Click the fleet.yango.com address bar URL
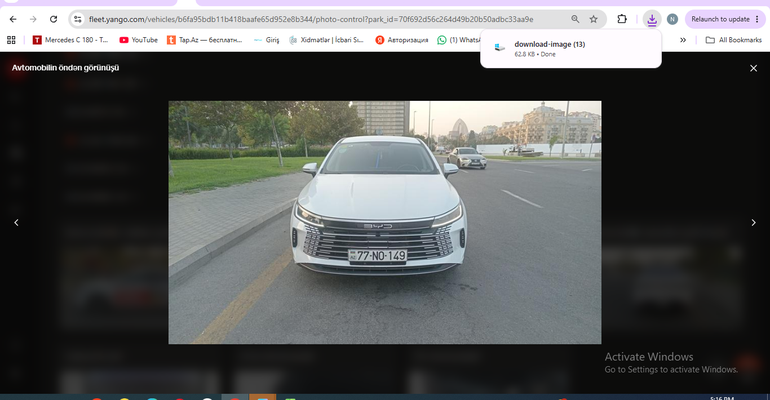Image resolution: width=770 pixels, height=400 pixels. (311, 19)
